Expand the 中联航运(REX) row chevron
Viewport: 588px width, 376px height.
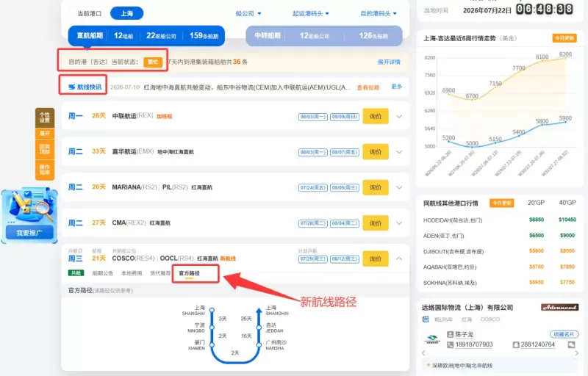tap(399, 117)
